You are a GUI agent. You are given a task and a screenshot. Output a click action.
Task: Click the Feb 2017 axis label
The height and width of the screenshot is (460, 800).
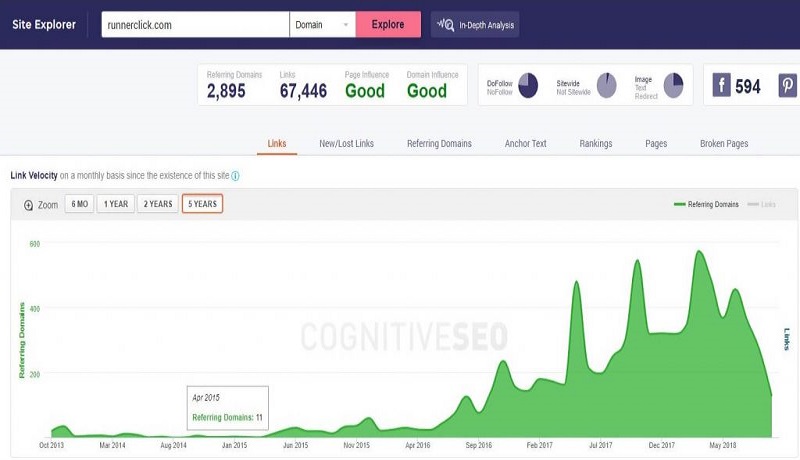[539, 445]
